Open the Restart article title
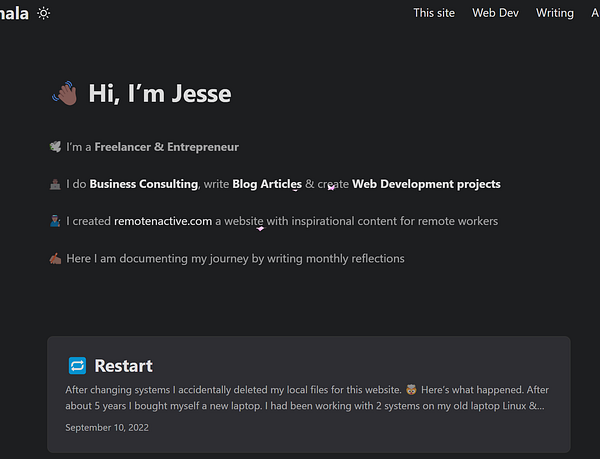Screen dimensions: 600x459 click(x=123, y=366)
